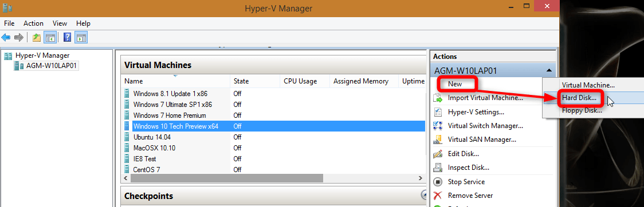Click the Hyper-V Manager title bar app icon

(x=7, y=7)
